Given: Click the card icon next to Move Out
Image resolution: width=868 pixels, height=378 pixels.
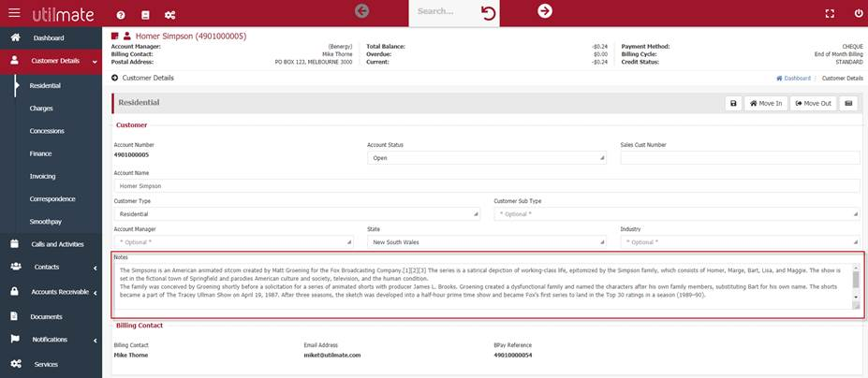Looking at the screenshot, I should 849,103.
